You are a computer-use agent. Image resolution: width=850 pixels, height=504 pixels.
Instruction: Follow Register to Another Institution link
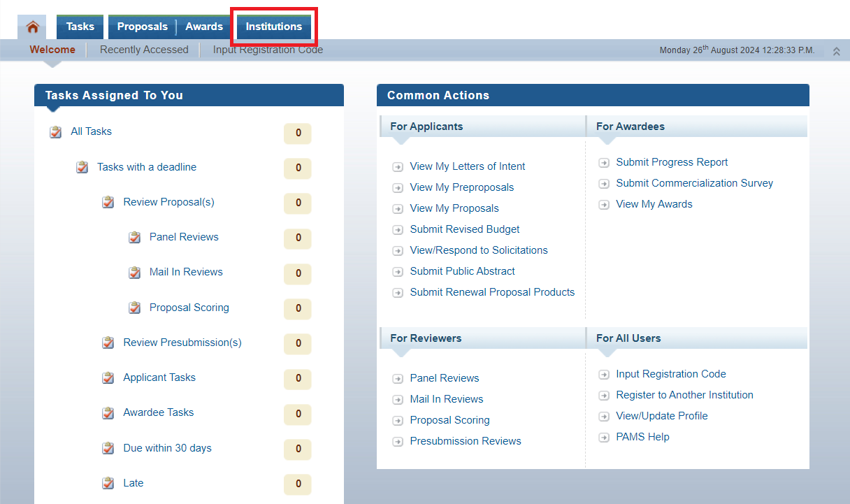point(684,395)
